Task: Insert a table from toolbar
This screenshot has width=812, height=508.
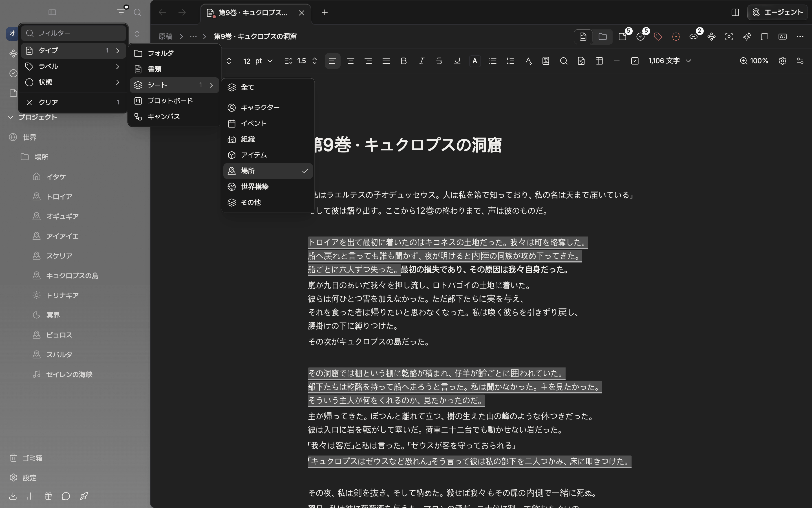Action: click(599, 61)
